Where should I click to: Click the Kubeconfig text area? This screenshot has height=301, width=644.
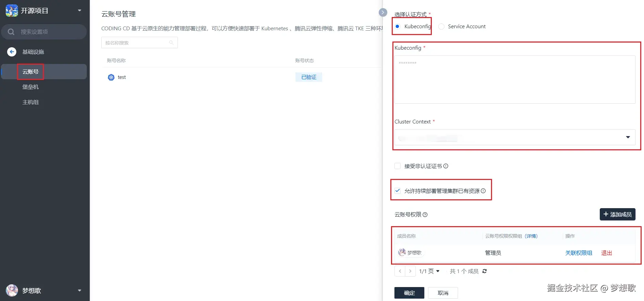(x=515, y=80)
